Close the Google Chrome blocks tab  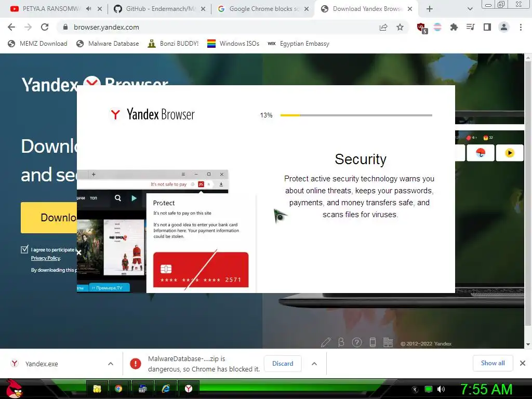click(307, 9)
